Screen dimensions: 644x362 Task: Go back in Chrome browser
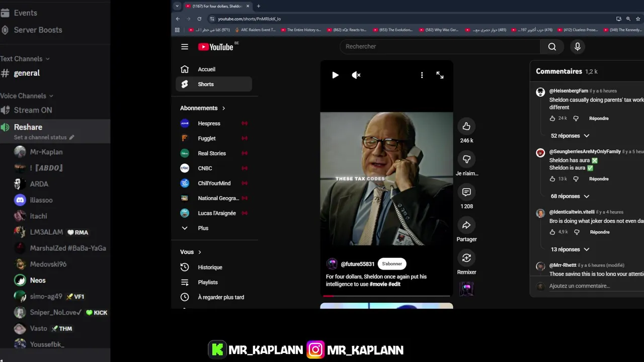(x=178, y=19)
